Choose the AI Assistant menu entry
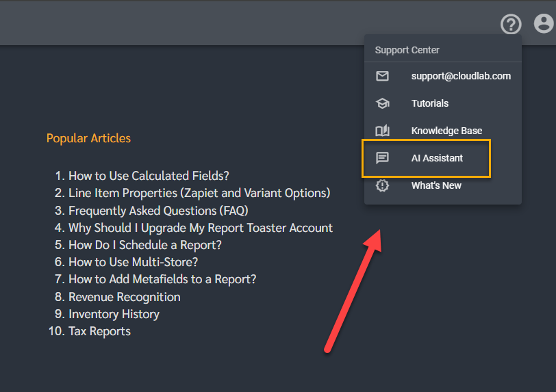The image size is (556, 392). (x=437, y=158)
